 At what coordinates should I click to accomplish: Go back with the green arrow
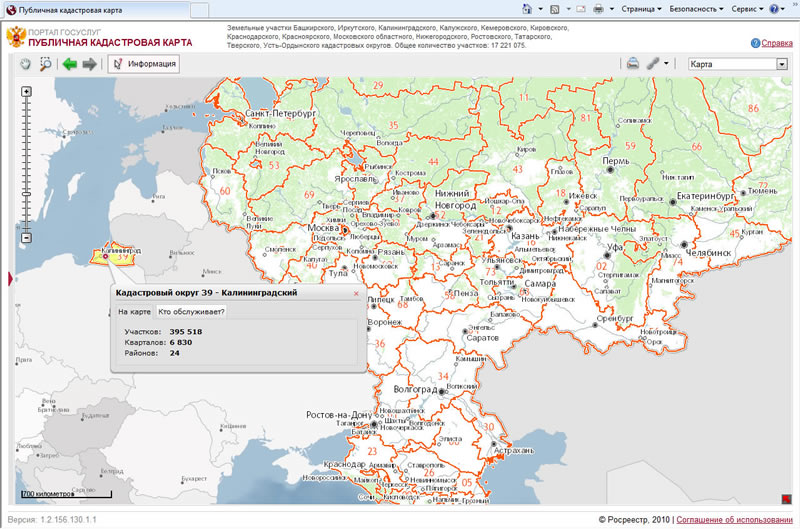point(69,64)
